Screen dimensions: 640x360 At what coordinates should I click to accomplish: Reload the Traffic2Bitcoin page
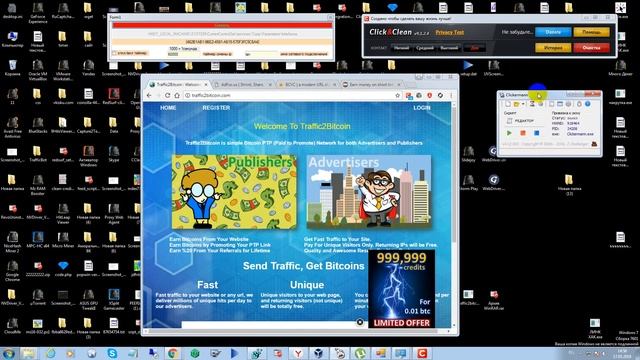tap(167, 96)
